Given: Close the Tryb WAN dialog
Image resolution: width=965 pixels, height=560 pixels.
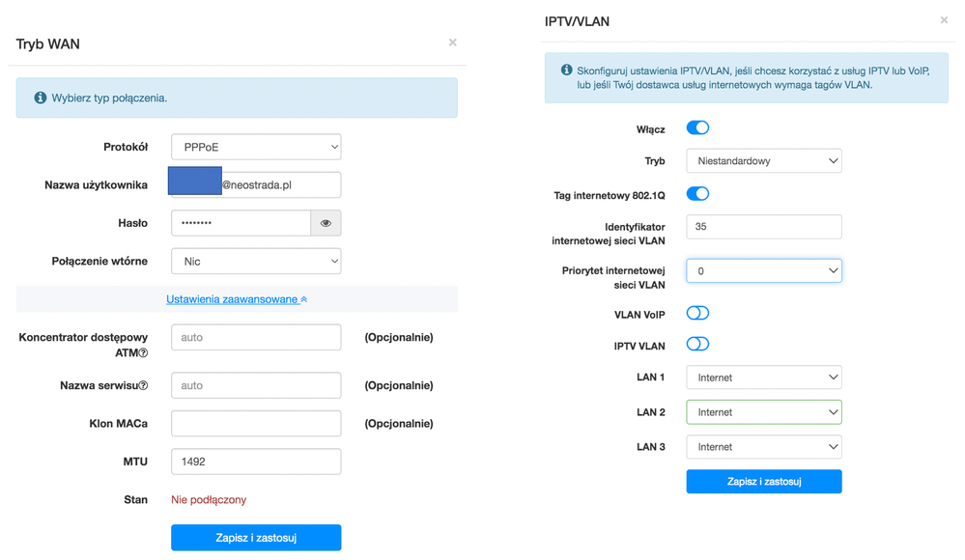Looking at the screenshot, I should tap(452, 42).
